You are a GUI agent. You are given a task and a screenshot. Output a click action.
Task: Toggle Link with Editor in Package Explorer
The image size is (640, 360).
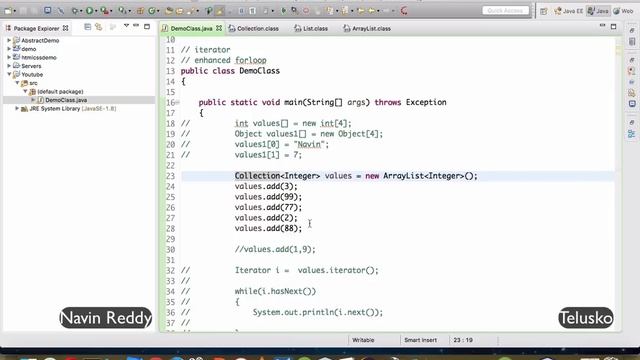pos(99,27)
